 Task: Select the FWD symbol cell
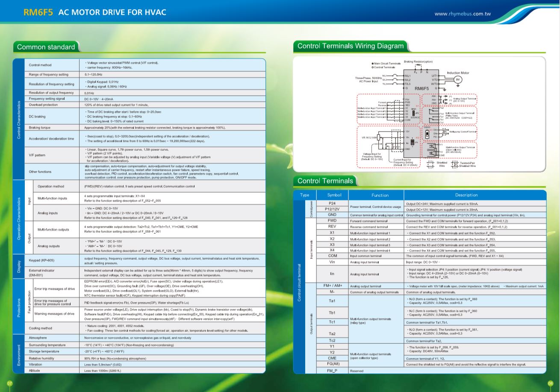[332, 221]
